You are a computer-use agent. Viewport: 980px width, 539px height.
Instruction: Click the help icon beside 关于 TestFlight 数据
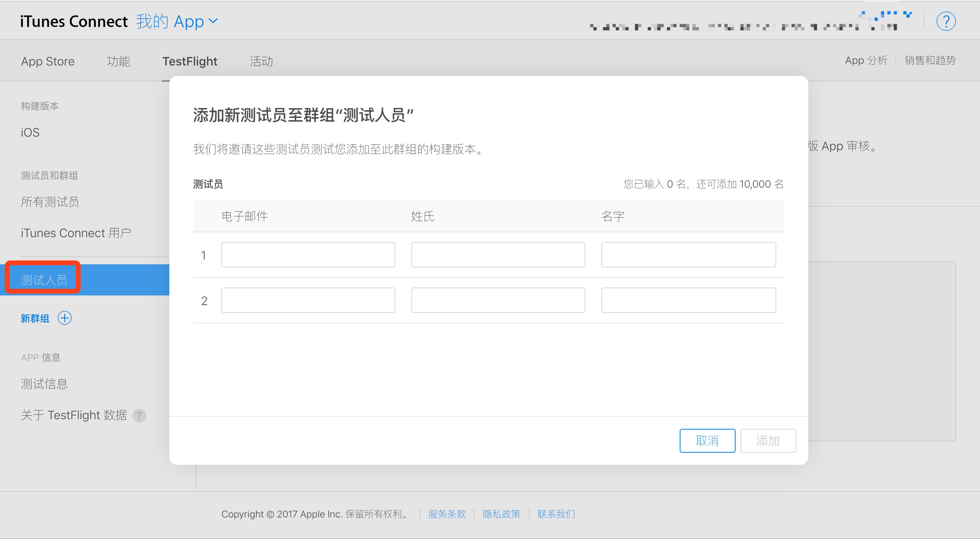(139, 416)
